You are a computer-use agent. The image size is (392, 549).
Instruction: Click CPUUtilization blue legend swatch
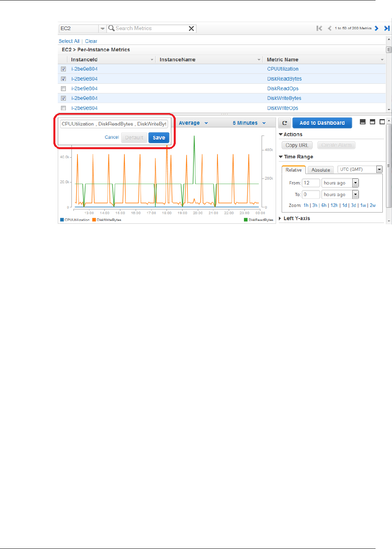click(62, 220)
